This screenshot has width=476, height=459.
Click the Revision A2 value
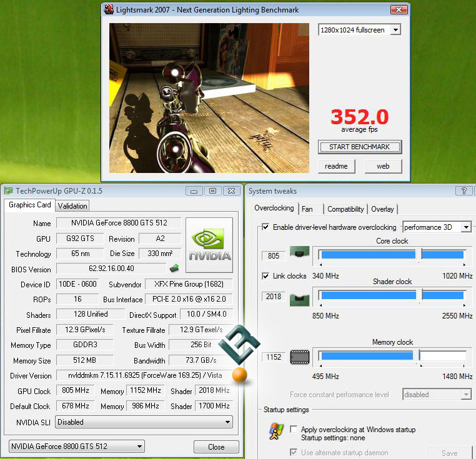pos(160,239)
